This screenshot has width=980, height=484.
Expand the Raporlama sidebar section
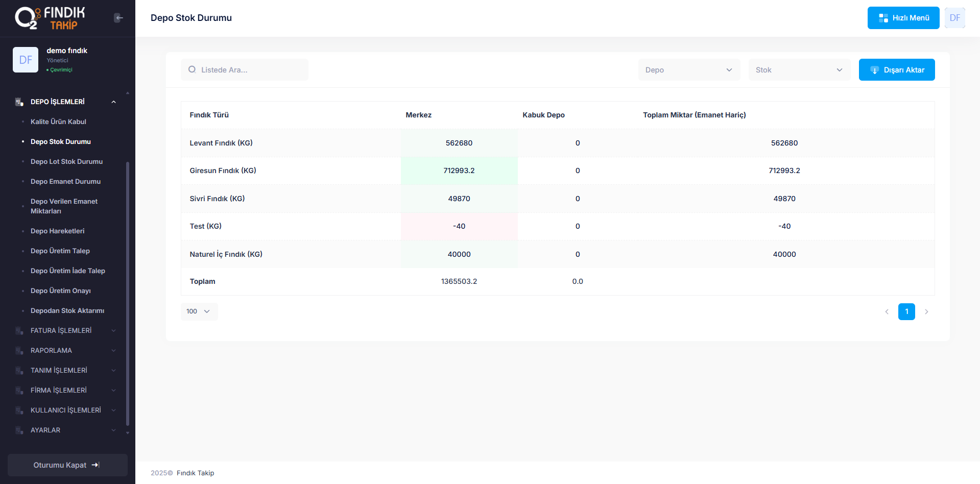(x=113, y=350)
